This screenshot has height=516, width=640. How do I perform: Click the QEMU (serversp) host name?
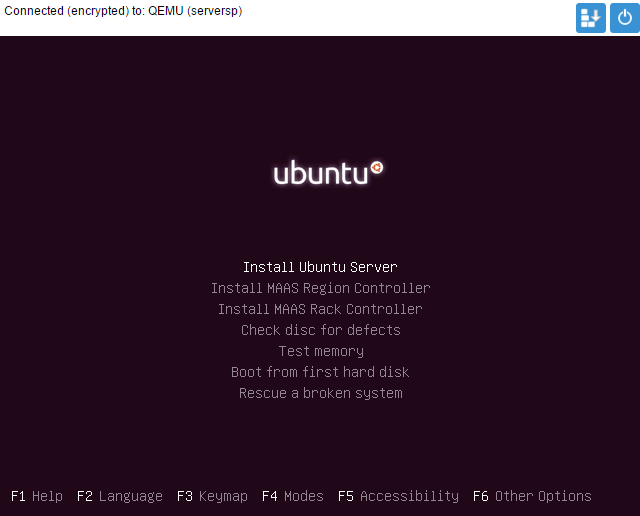[195, 11]
